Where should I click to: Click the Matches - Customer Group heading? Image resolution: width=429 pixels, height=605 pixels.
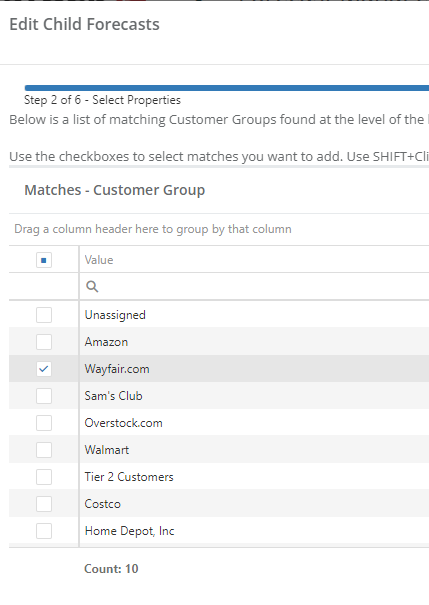pyautogui.click(x=115, y=190)
